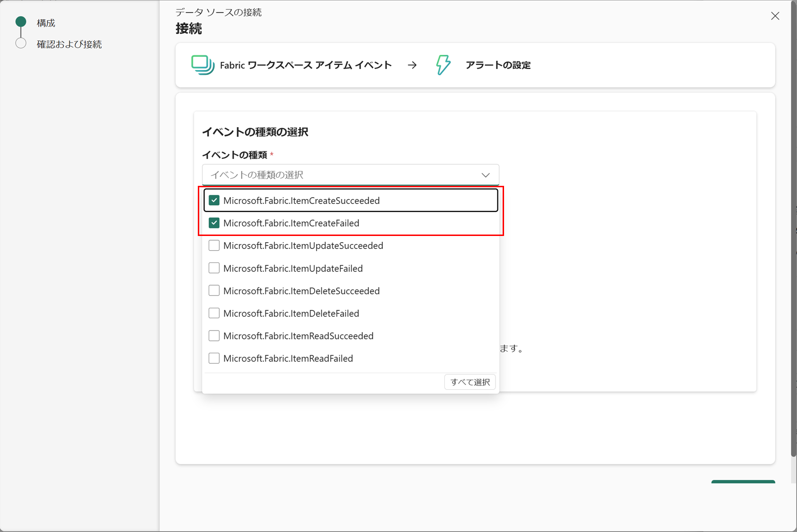Check the Microsoft.Fabric.ItemDeleteSucceeded checkbox

click(214, 290)
